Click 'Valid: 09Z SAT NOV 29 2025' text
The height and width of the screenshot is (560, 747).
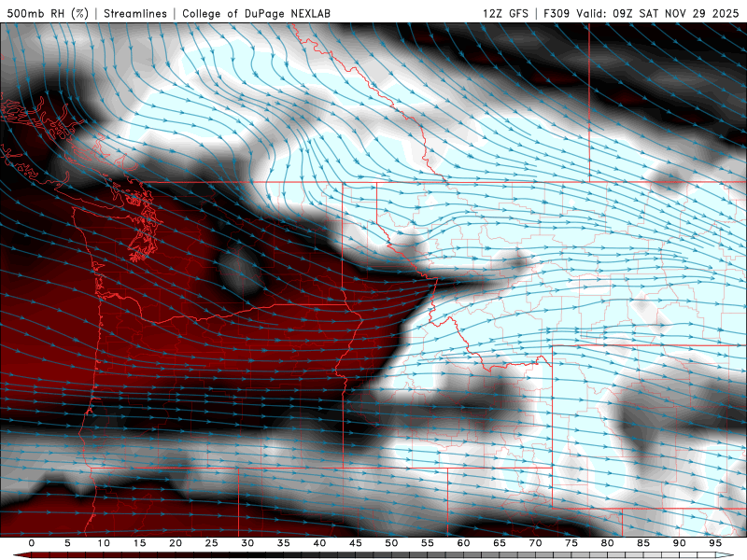tap(657, 13)
